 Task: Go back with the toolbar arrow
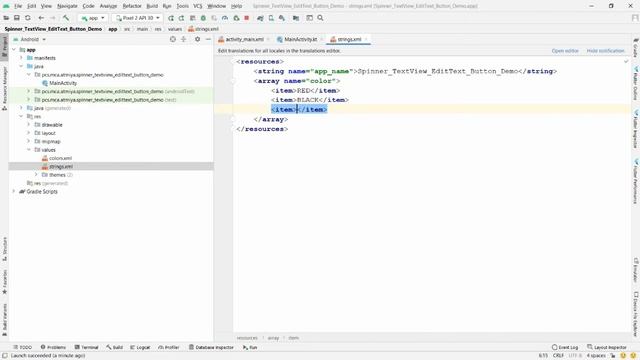click(x=41, y=18)
